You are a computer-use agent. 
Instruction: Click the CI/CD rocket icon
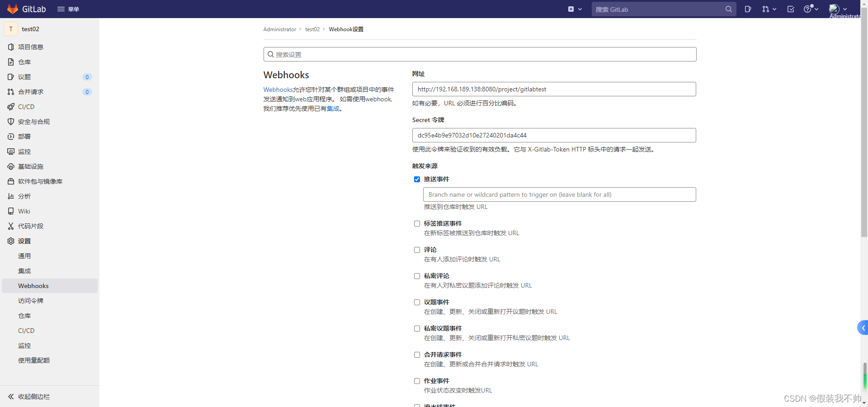pos(11,107)
